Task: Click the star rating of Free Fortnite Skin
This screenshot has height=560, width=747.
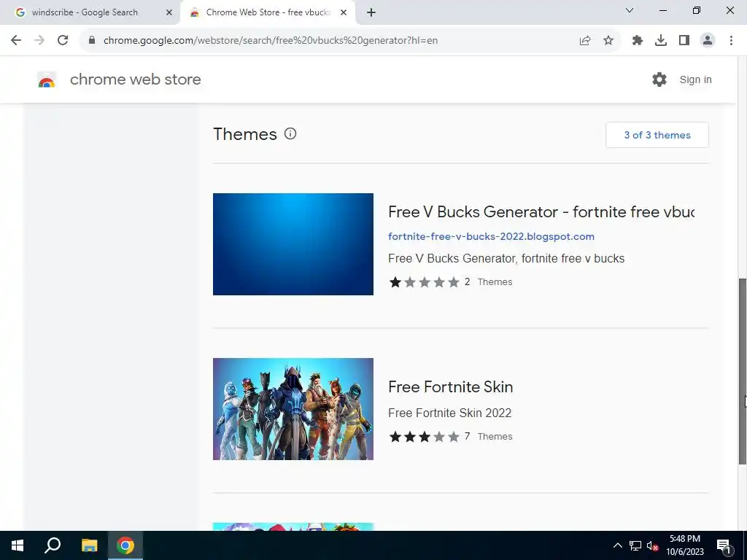Action: tap(424, 437)
